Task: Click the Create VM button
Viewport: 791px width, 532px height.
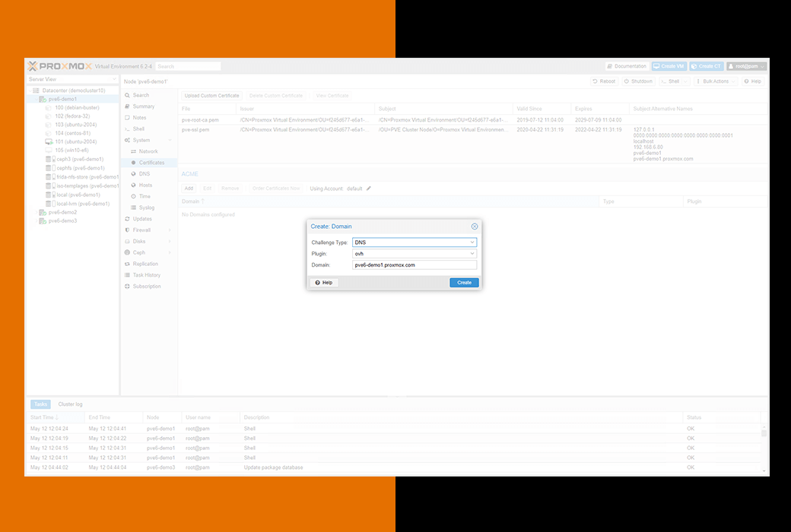Action: 669,66
